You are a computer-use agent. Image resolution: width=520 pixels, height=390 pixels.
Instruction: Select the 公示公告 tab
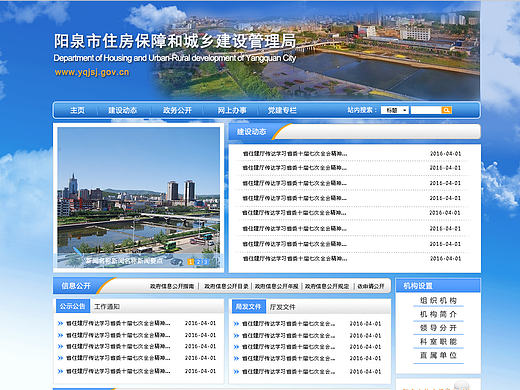[x=72, y=306]
